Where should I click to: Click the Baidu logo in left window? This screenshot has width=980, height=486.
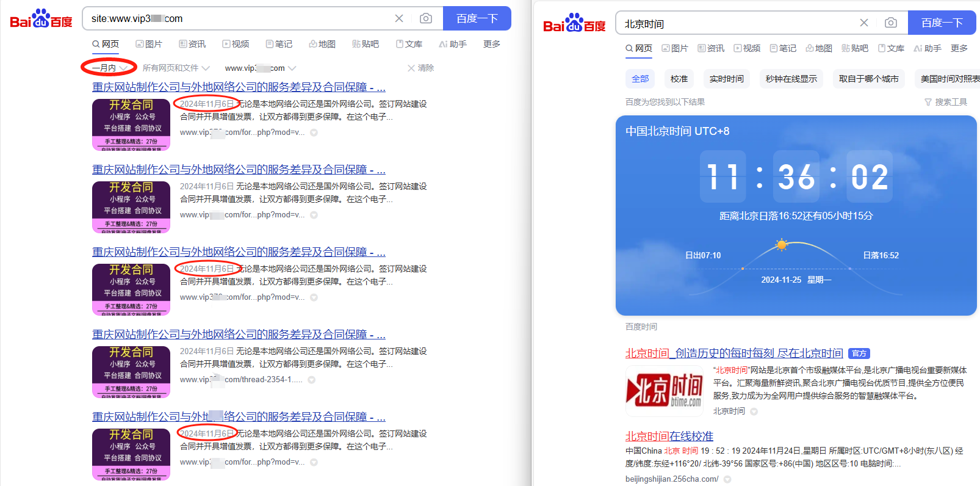coord(41,20)
